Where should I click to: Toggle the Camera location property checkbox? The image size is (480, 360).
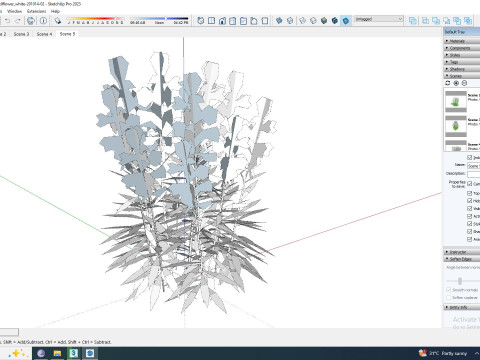pos(470,184)
